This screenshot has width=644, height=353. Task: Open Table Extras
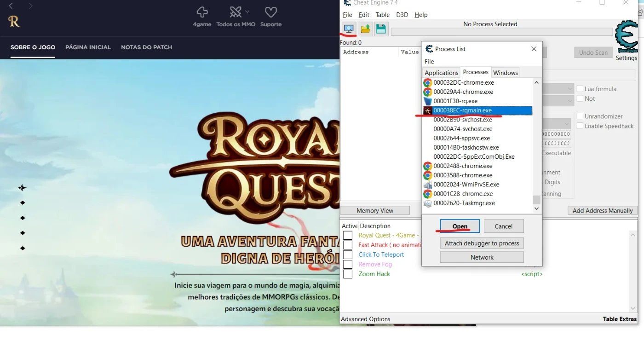(620, 319)
